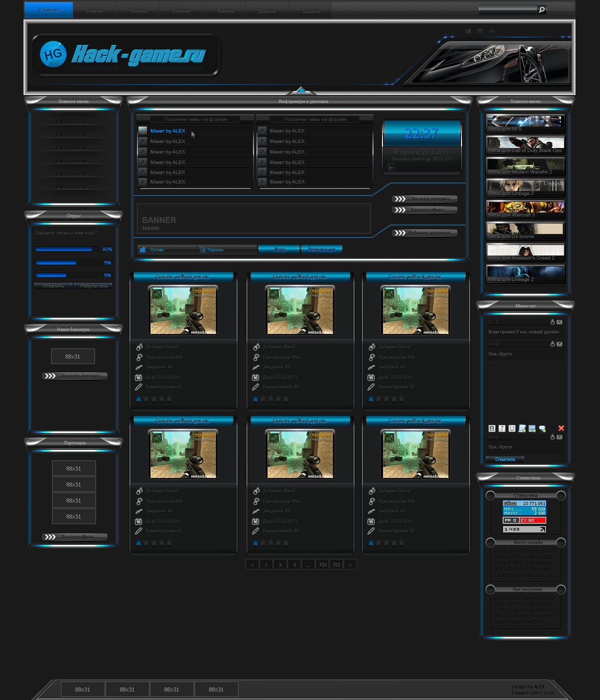Click the home icon in the header banner

[x=491, y=31]
